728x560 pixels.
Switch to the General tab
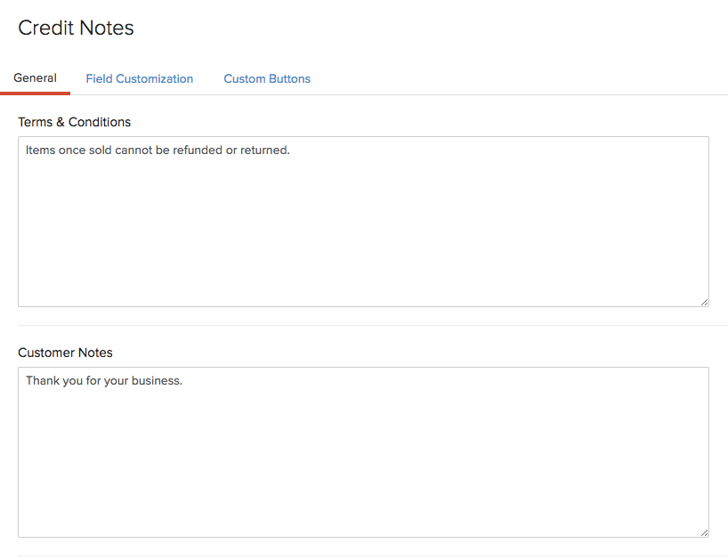[36, 78]
